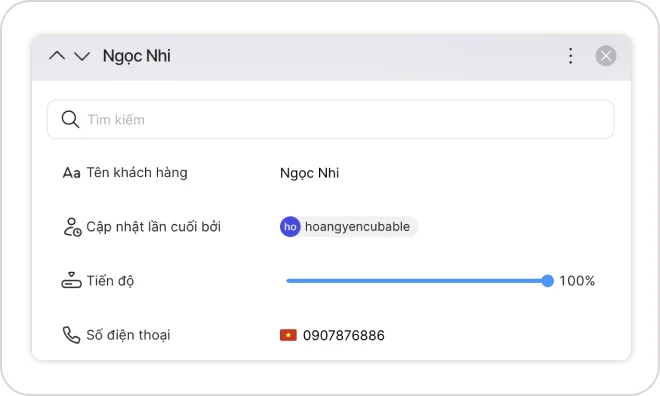The width and height of the screenshot is (660, 396).
Task: Click the magnifier search icon
Action: coord(70,120)
